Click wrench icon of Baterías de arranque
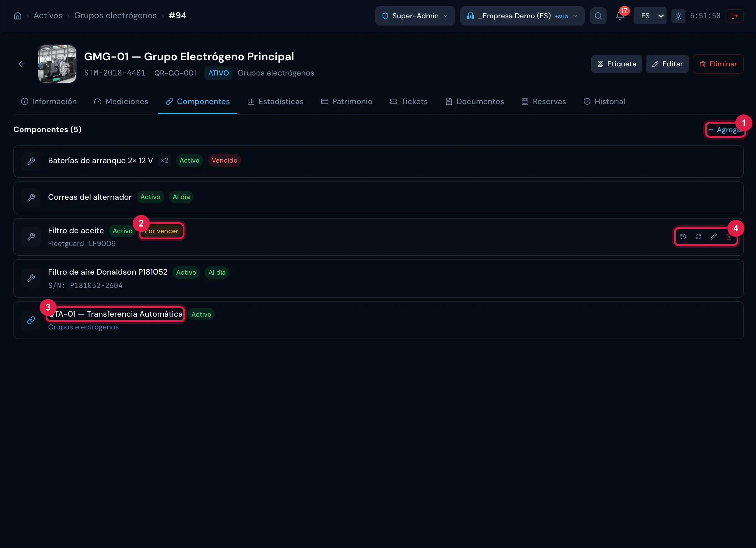This screenshot has height=548, width=756. point(31,161)
